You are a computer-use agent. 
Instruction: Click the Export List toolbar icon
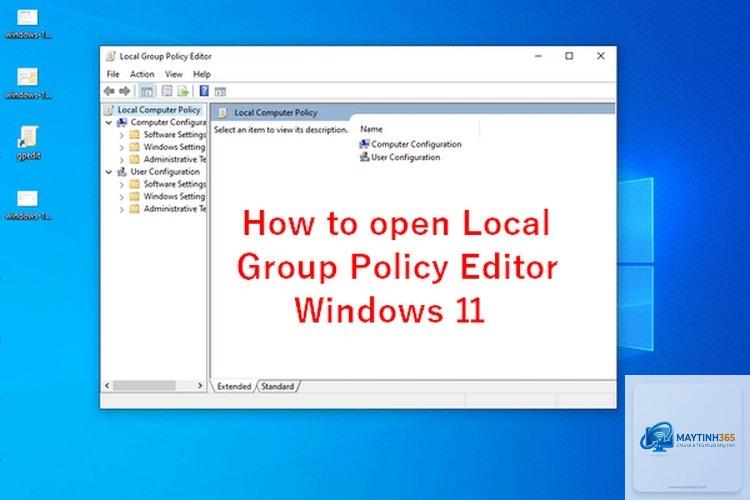183,91
